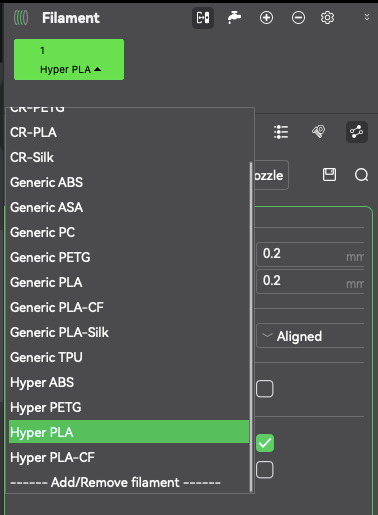Click the faucet flush volumes icon
This screenshot has height=515, width=378.
[x=234, y=17]
